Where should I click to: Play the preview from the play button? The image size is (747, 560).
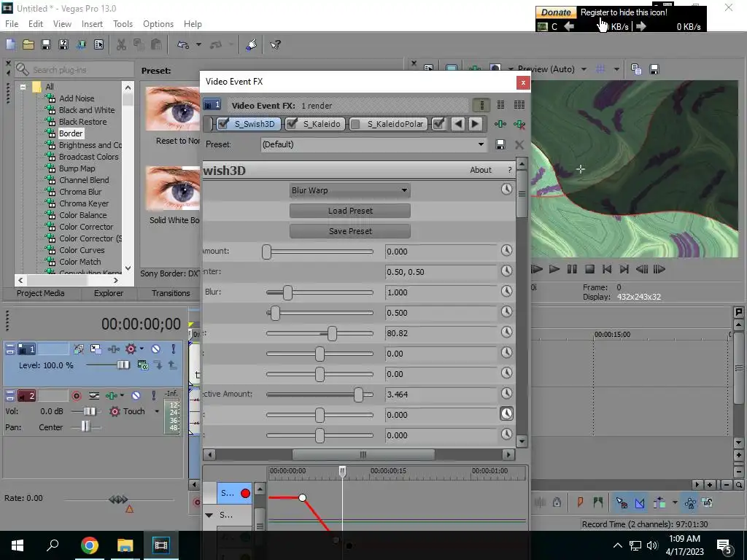[554, 270]
